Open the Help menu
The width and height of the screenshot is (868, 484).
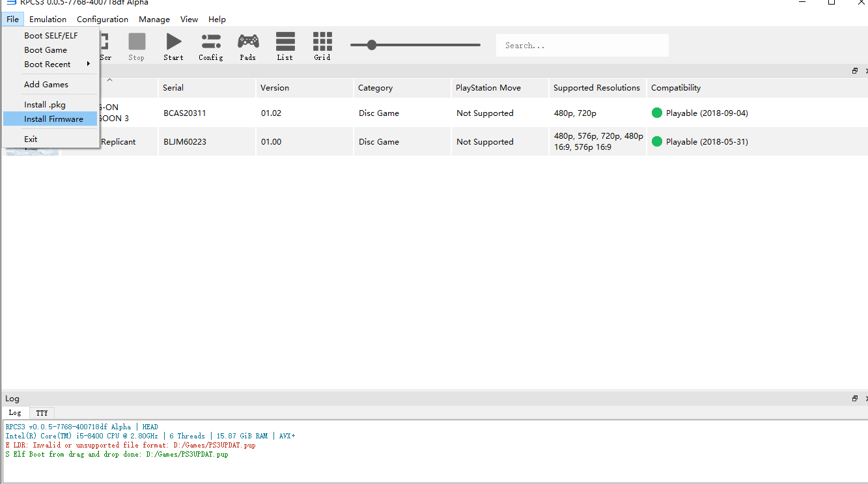[x=217, y=19]
